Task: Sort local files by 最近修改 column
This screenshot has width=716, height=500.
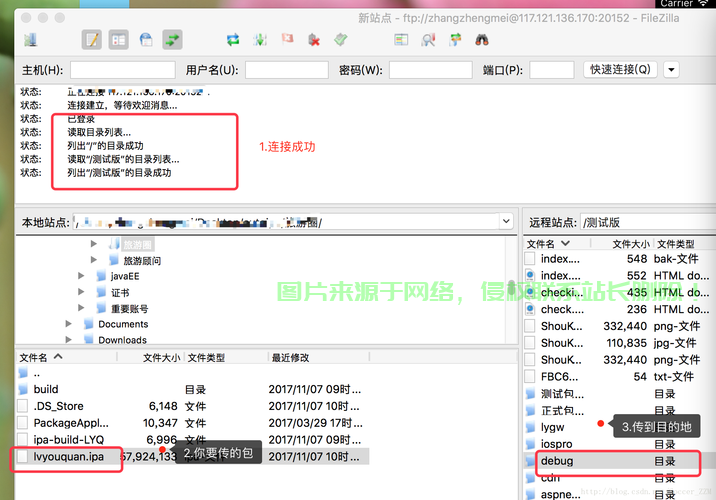Action: [x=290, y=357]
